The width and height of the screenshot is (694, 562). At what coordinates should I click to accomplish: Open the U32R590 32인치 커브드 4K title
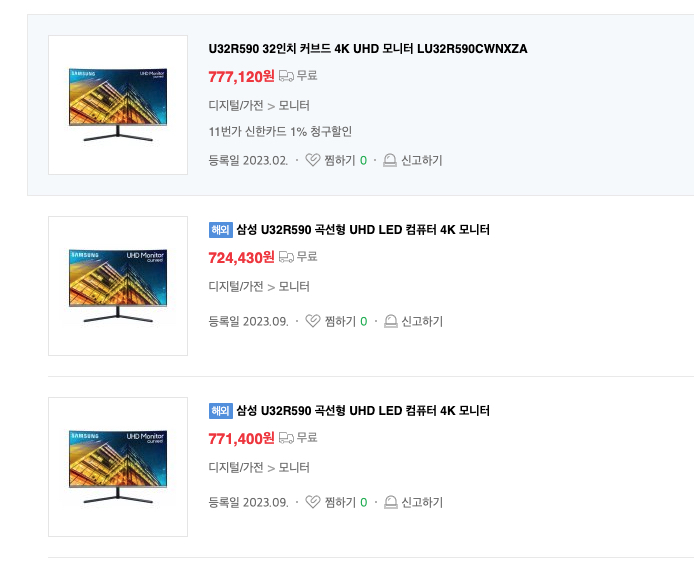point(367,49)
